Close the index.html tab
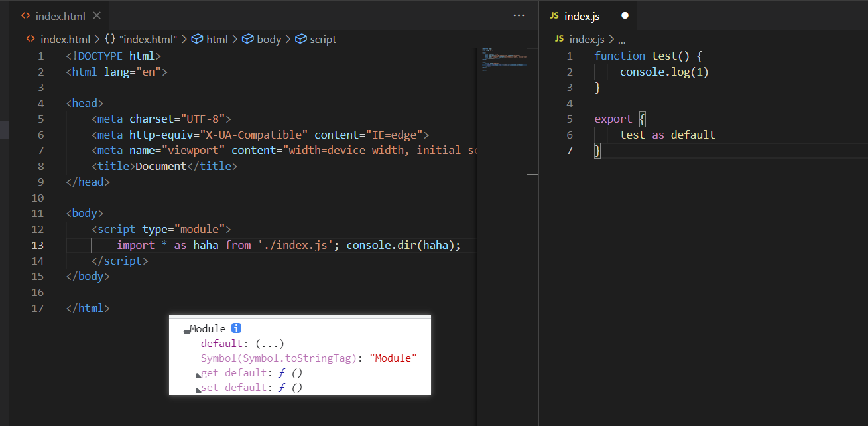The height and width of the screenshot is (426, 868). (x=97, y=15)
